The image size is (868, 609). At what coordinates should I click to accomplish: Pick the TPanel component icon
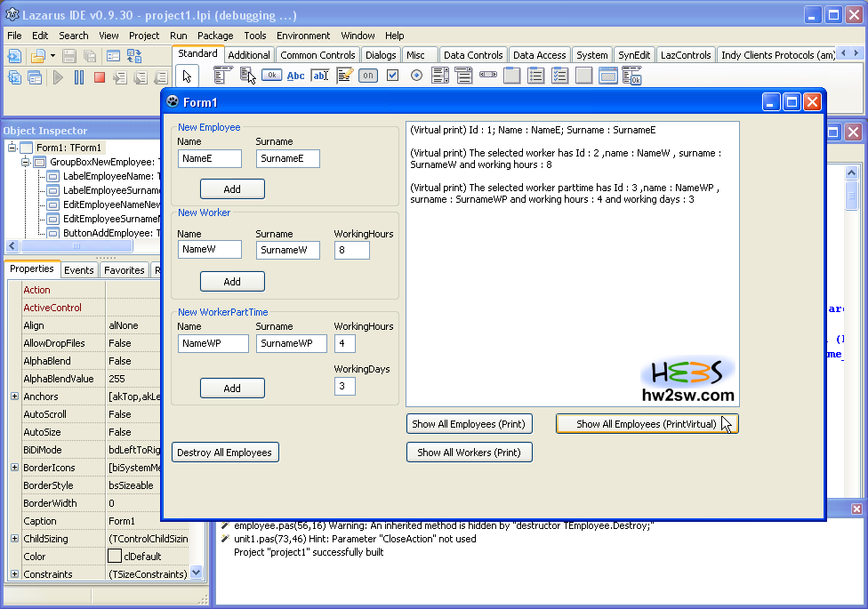pyautogui.click(x=584, y=76)
